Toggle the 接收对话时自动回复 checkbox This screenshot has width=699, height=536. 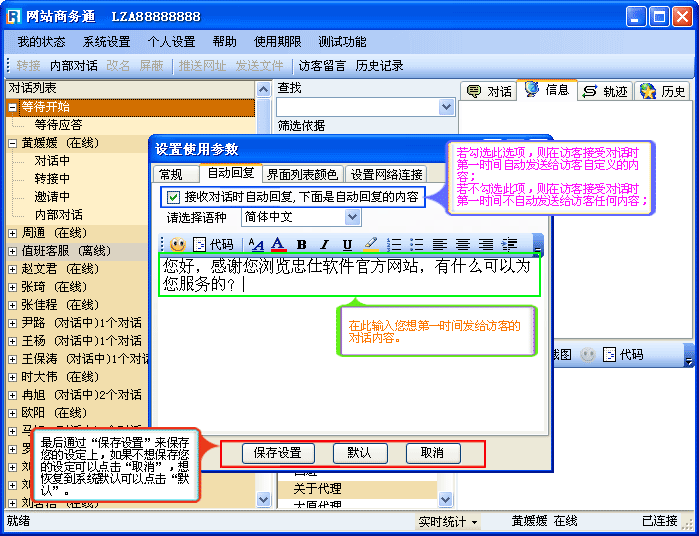174,197
